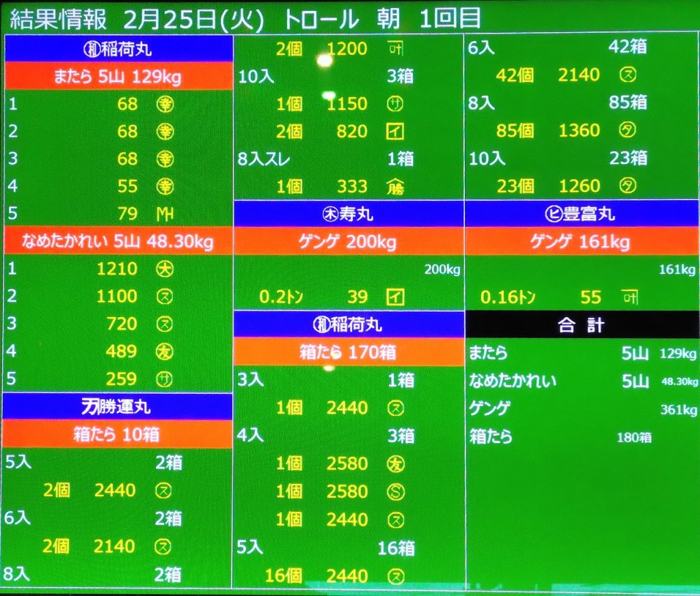Viewport: 700px width, 596px height.
Task: Click the 結果情報 title at the top
Action: (x=58, y=19)
